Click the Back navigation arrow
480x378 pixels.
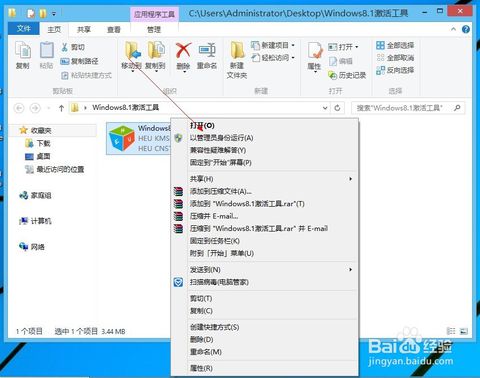tap(20, 108)
